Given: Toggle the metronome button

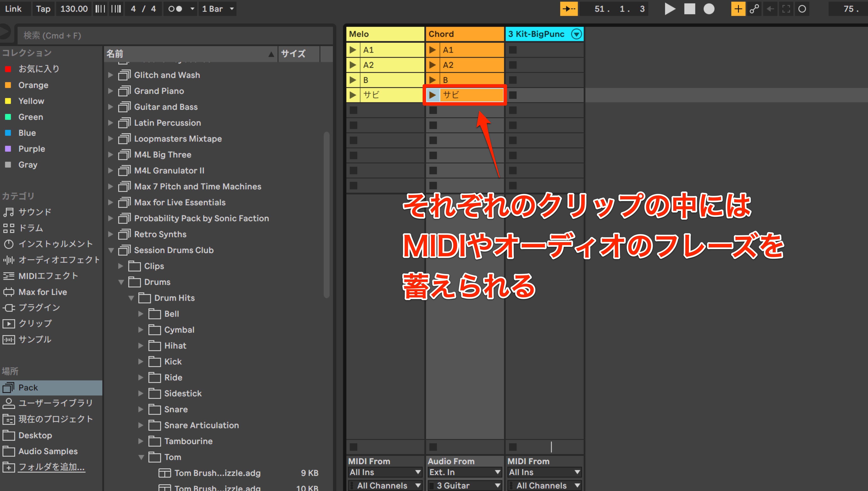Looking at the screenshot, I should click(175, 9).
